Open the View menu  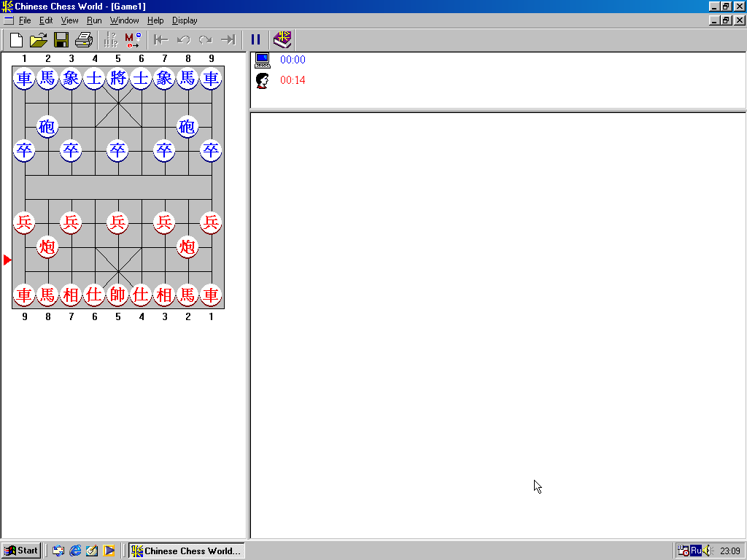[69, 20]
